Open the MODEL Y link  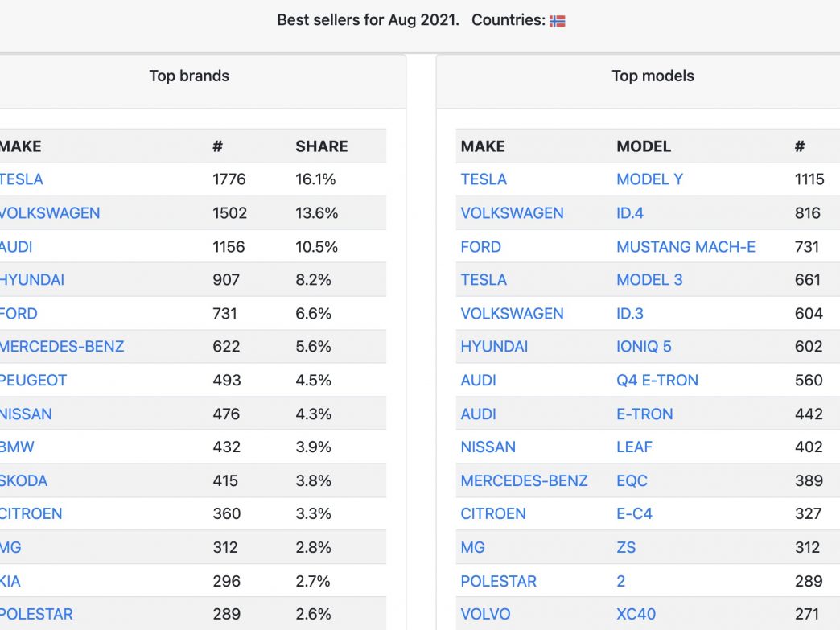tap(650, 179)
